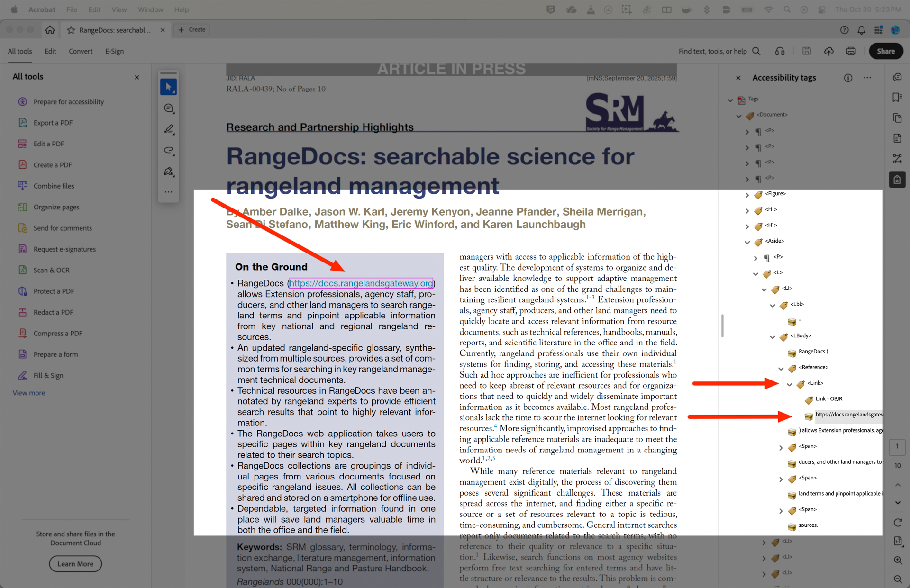This screenshot has height=588, width=910.
Task: Open the Acrobat menu in menu bar
Action: (42, 9)
